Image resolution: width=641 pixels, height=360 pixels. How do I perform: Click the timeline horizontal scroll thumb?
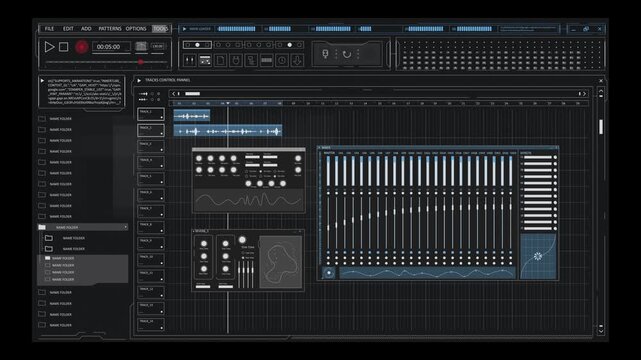pos(193,94)
